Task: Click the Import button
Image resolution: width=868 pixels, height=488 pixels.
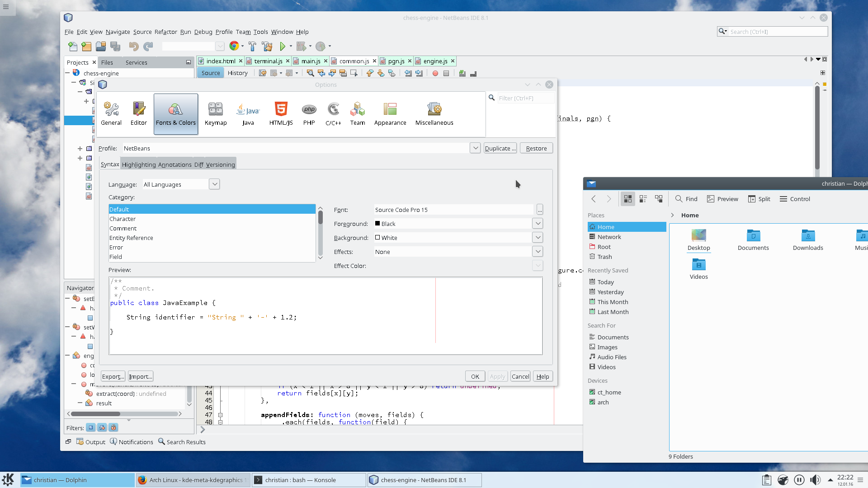Action: (x=141, y=376)
